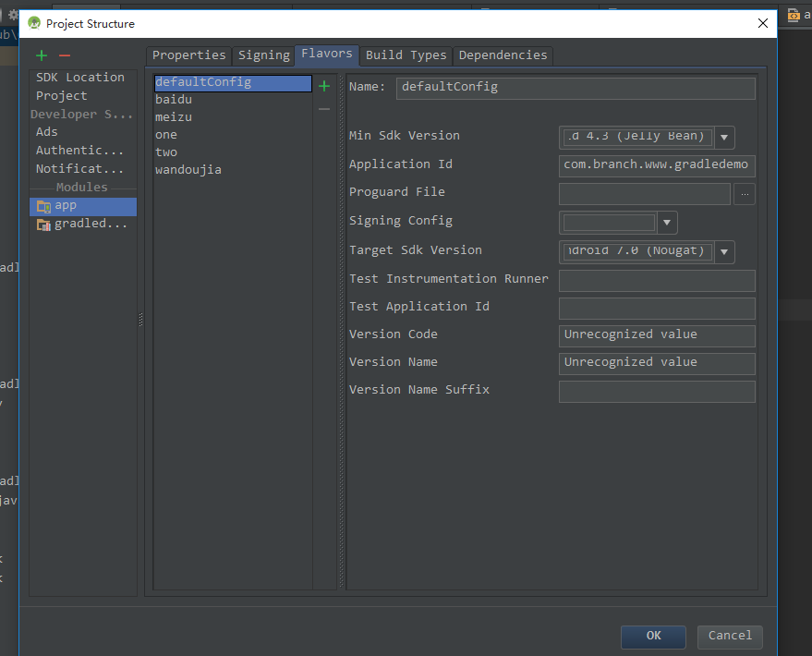Viewport: 812px width, 656px height.
Task: Open Signing Config dropdown arrow
Action: coord(667,223)
